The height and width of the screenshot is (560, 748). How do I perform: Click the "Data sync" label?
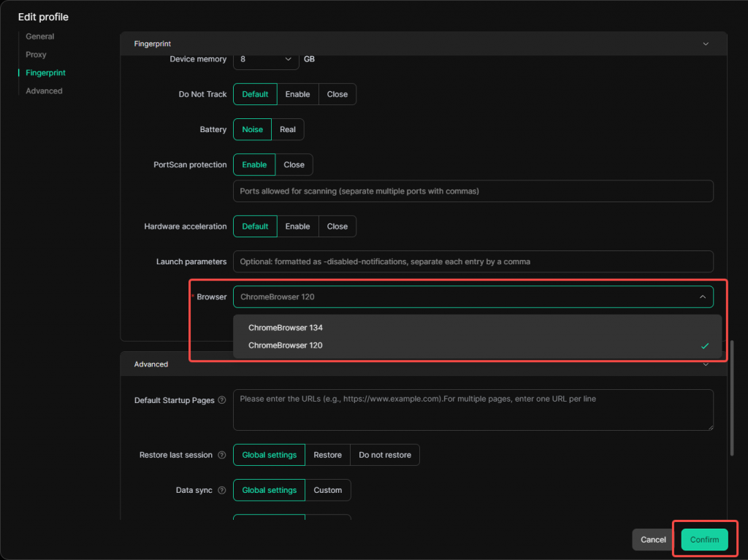click(x=194, y=491)
